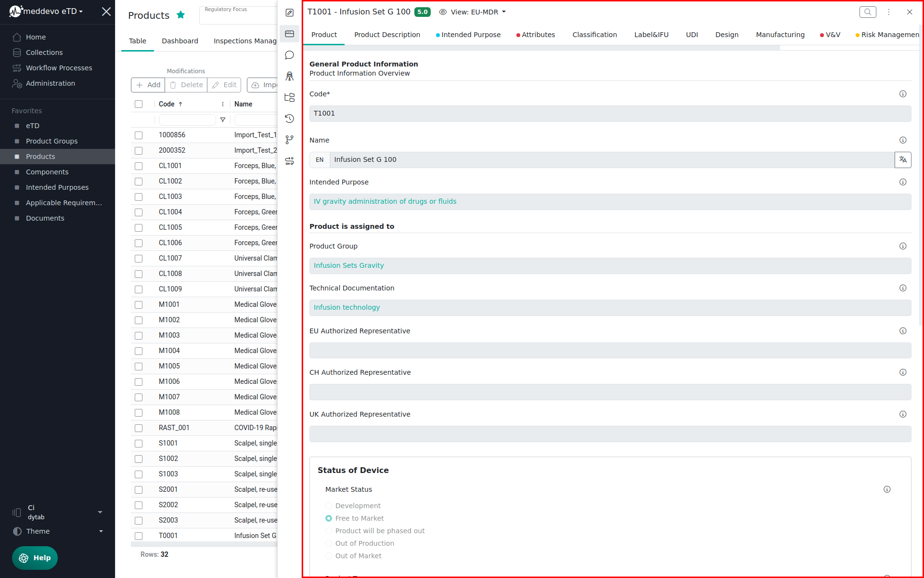Favorite the Products page star icon

point(181,15)
